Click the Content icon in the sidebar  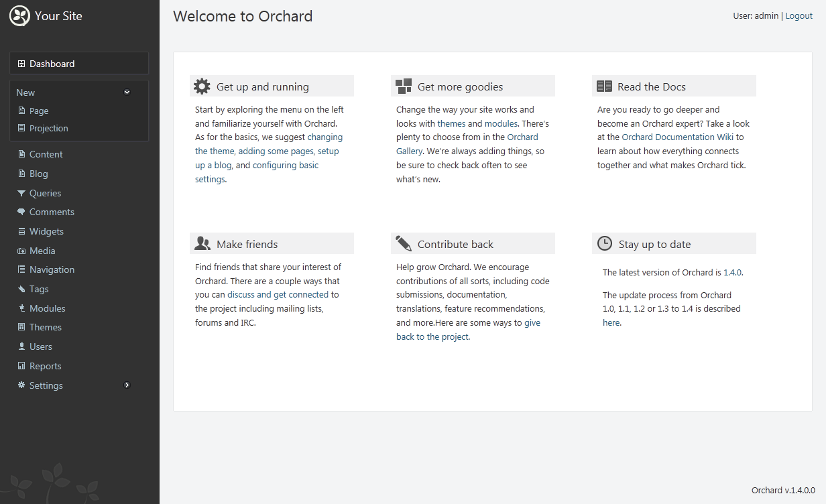click(21, 154)
